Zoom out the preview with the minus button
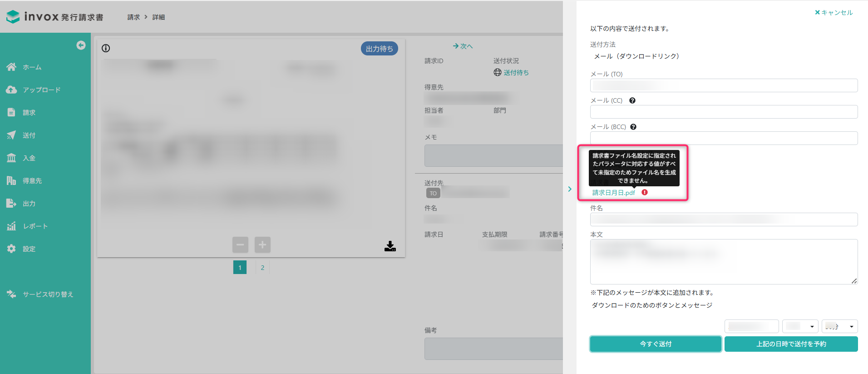868x374 pixels. (240, 245)
